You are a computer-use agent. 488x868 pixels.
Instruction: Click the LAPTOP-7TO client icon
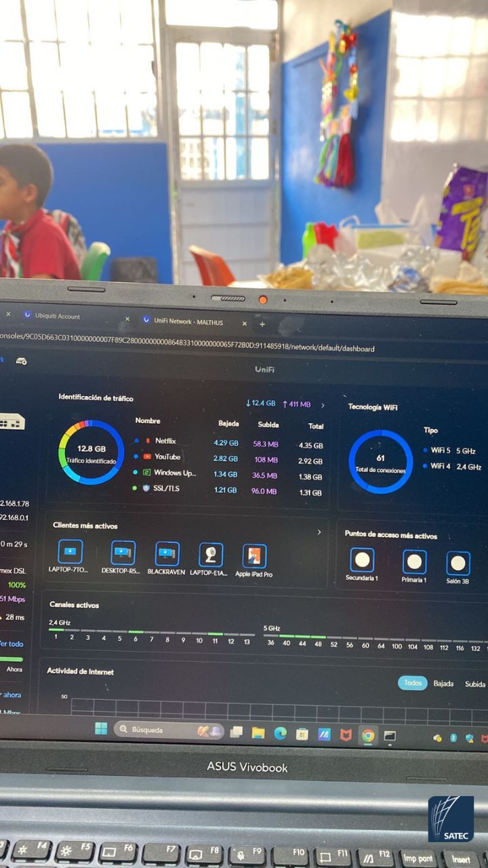70,552
